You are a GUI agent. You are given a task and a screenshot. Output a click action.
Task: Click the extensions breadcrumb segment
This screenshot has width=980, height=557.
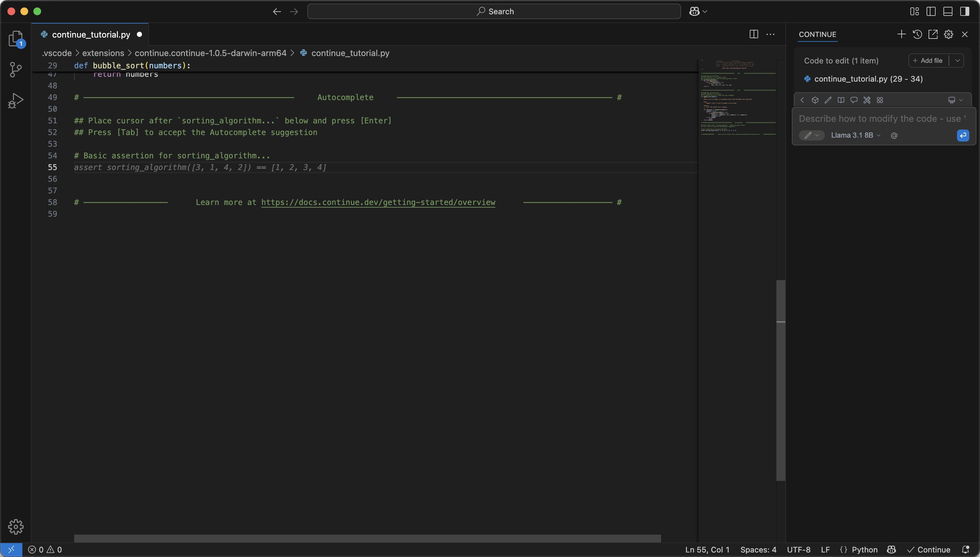[x=103, y=53]
